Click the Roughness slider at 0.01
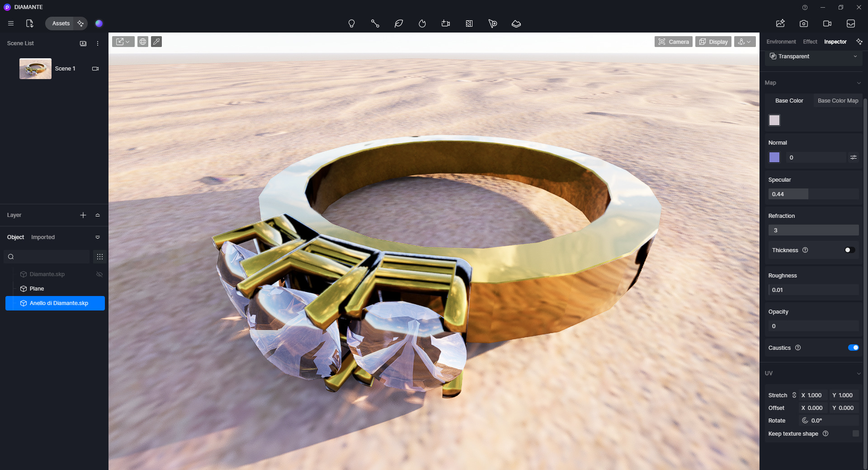Screen dimensions: 868x470 814,290
